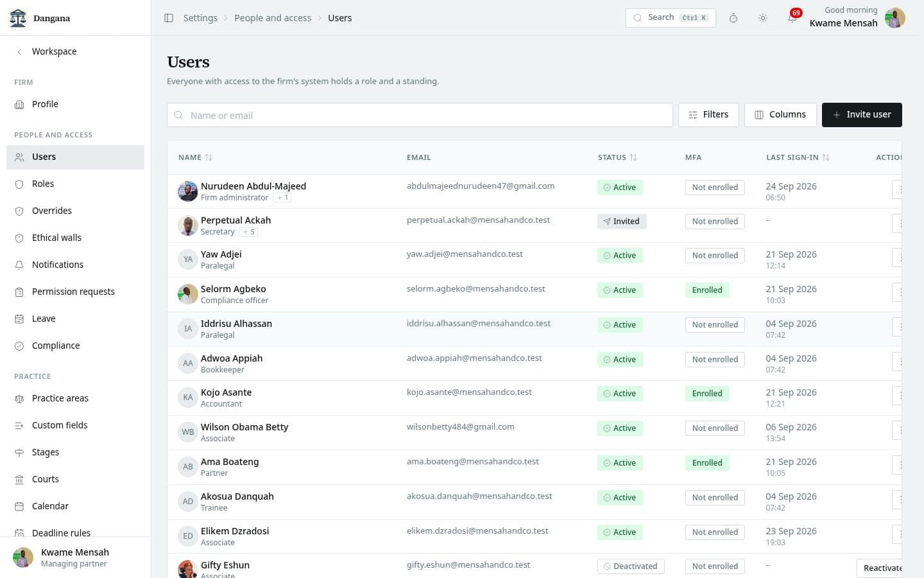924x578 pixels.
Task: Click email wilsonbetty484@gmail.com
Action: click(461, 427)
